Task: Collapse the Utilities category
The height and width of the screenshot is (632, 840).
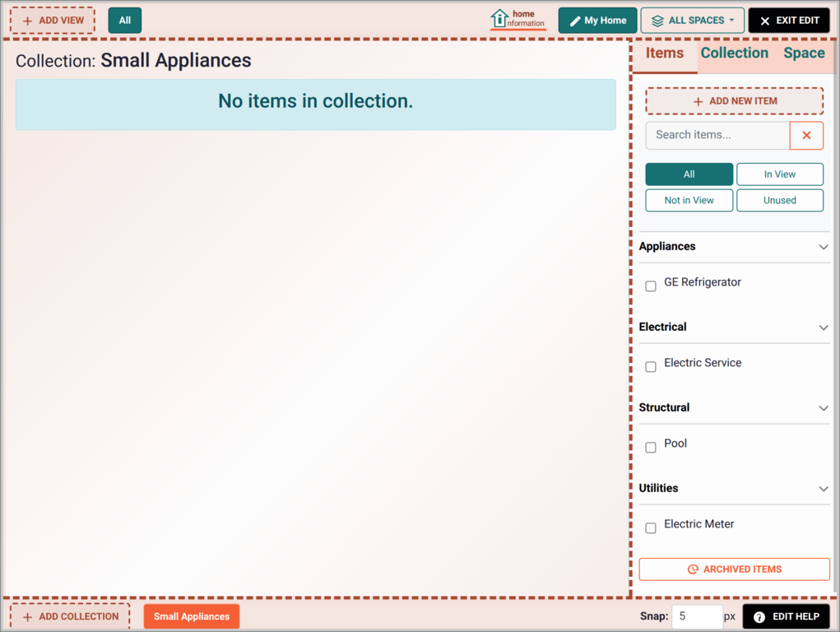Action: tap(824, 489)
